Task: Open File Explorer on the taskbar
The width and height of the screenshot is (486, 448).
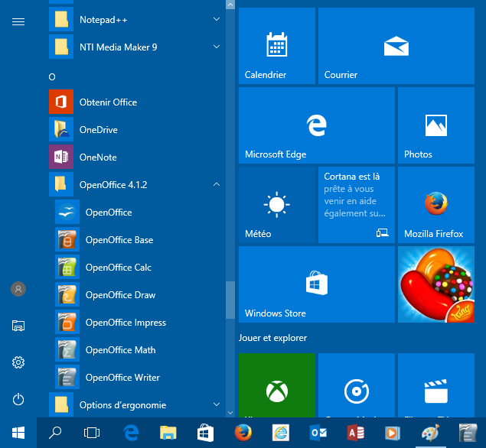Action: (168, 433)
